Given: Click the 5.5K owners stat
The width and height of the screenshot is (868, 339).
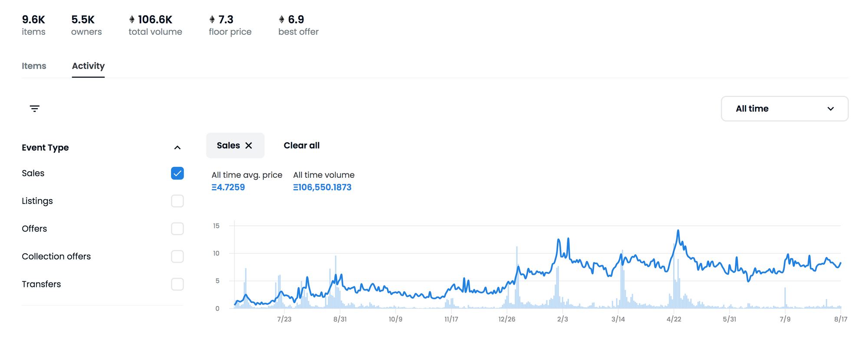Looking at the screenshot, I should [x=86, y=25].
